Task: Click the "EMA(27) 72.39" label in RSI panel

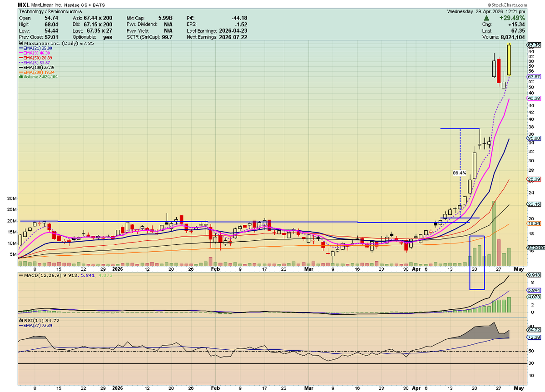Action: (37, 326)
